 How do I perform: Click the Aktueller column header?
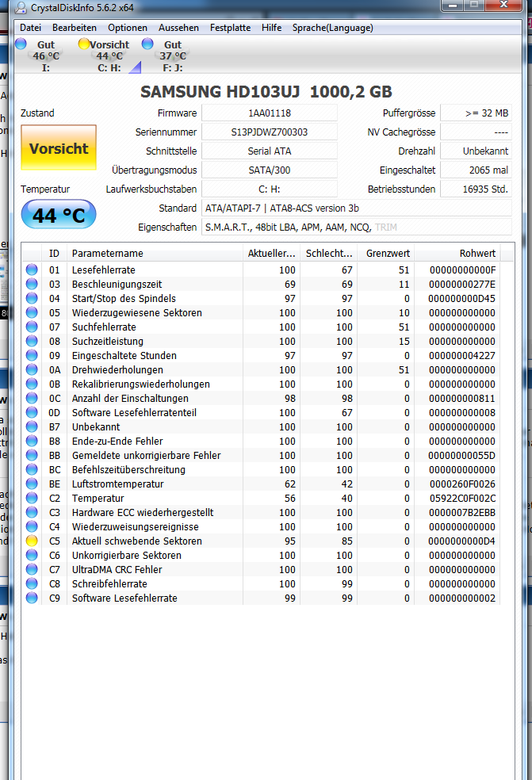click(271, 253)
